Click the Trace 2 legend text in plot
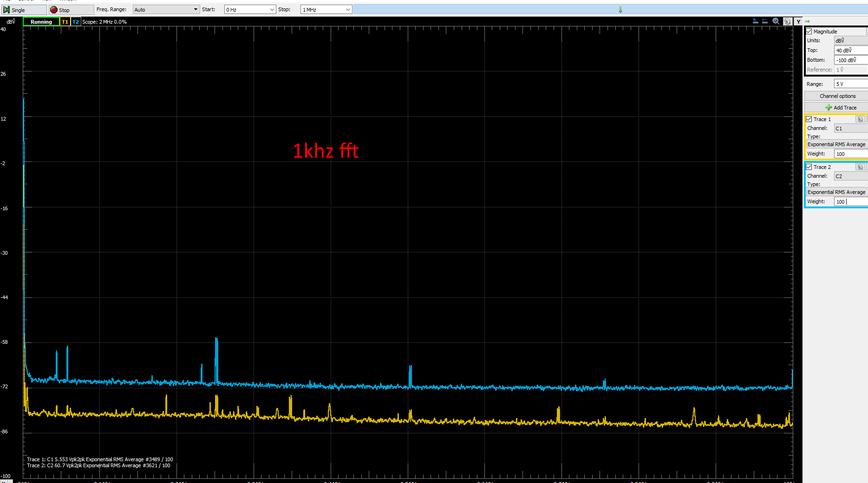The image size is (868, 483). pos(98,465)
